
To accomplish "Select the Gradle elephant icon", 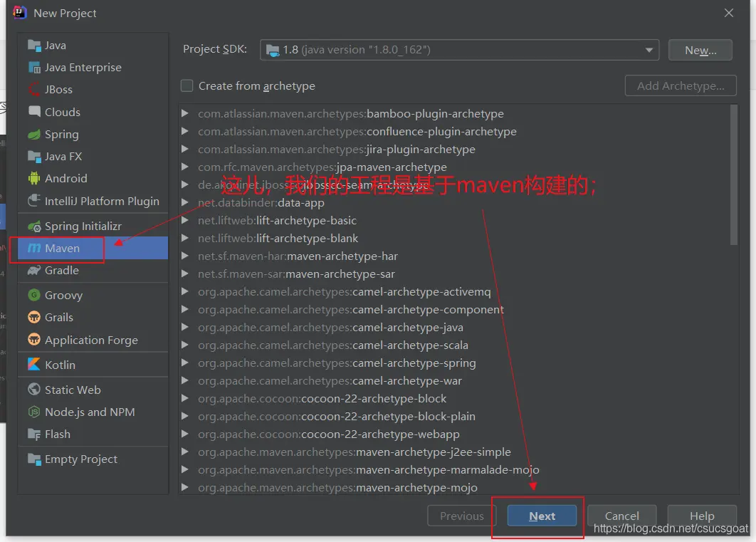I will tap(33, 271).
